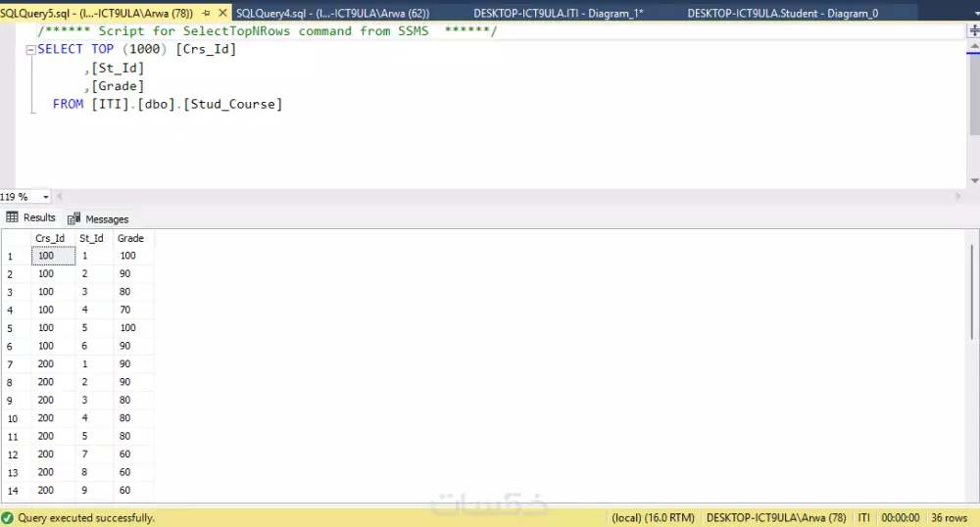Click the '36 rows' status entry
980x527 pixels.
(949, 517)
